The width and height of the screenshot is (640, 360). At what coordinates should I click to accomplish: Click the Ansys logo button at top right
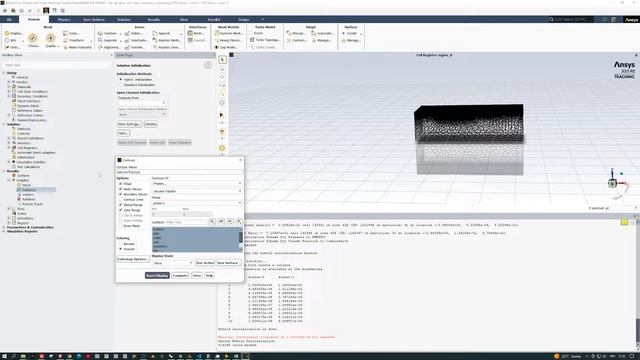(631, 19)
